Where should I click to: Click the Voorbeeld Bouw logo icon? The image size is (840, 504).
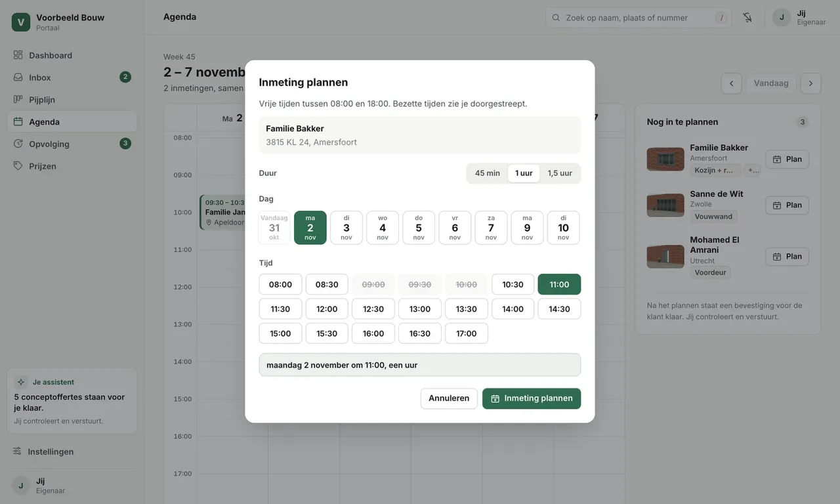pos(21,22)
